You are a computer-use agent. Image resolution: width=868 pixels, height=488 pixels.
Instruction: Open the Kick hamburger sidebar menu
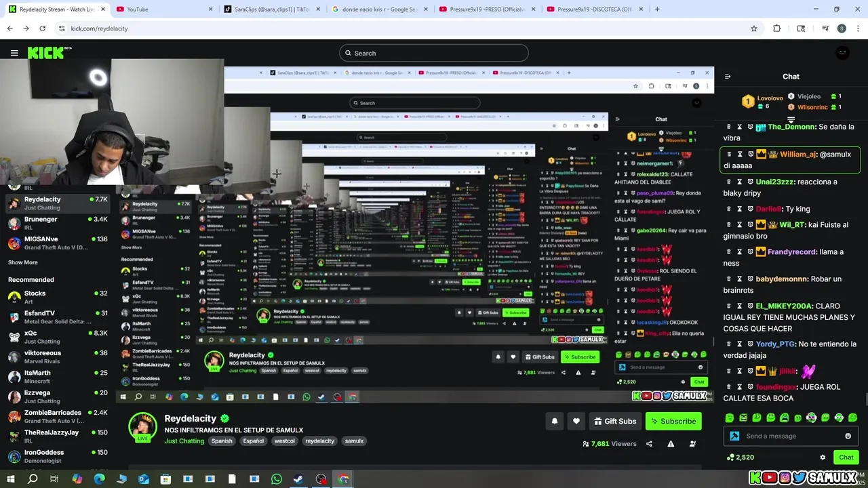coord(14,53)
